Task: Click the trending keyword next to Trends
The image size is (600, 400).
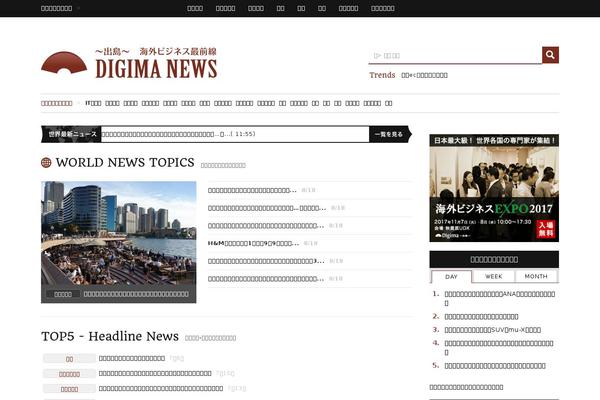Action: 424,75
